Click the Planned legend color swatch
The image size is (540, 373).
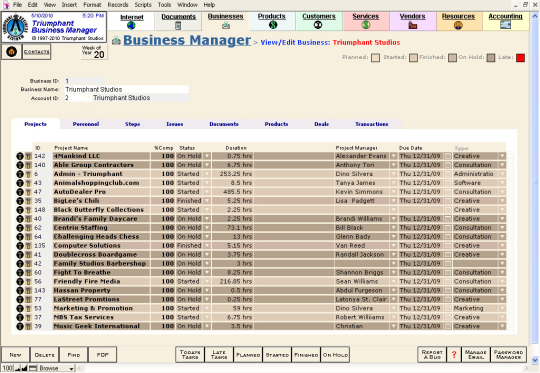tap(375, 58)
